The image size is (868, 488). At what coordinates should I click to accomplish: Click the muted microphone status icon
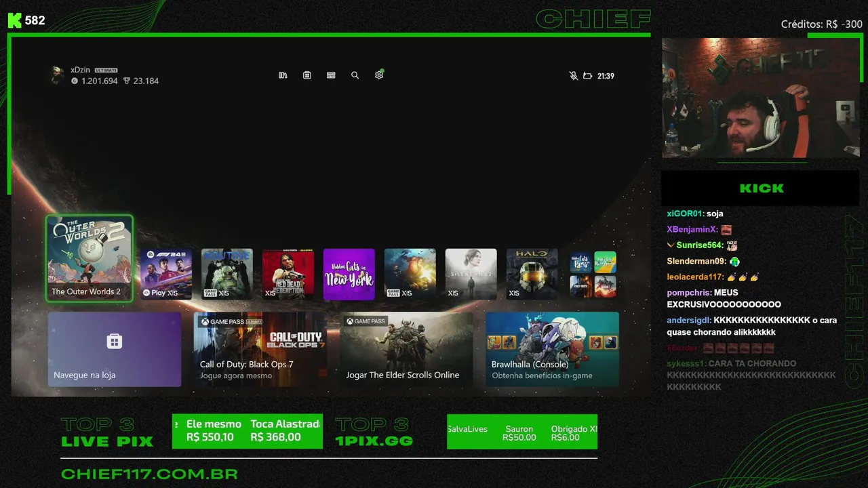574,76
